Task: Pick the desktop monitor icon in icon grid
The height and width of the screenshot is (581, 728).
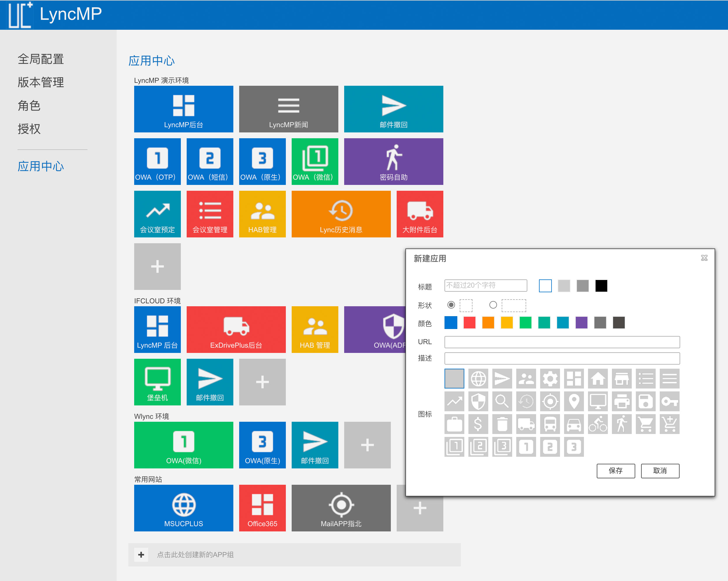Action: [598, 401]
